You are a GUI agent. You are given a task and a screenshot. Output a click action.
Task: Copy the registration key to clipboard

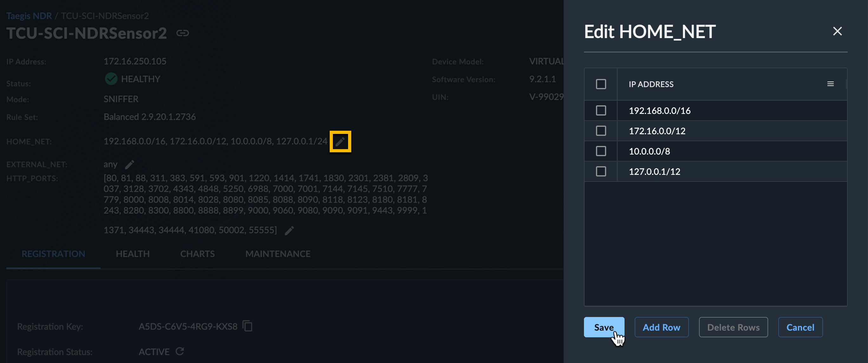(x=247, y=326)
